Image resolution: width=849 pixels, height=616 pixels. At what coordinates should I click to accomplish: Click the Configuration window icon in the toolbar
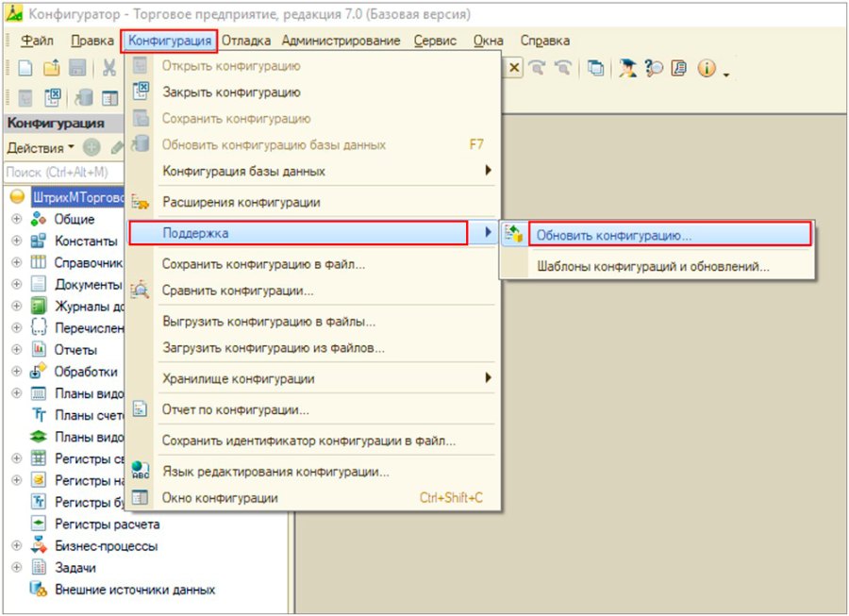110,98
